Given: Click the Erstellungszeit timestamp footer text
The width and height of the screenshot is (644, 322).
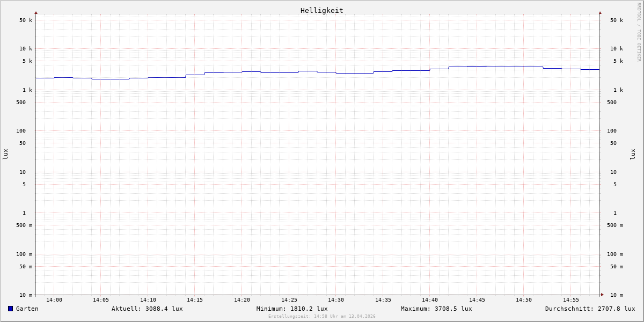Looking at the screenshot, I should [x=321, y=317].
